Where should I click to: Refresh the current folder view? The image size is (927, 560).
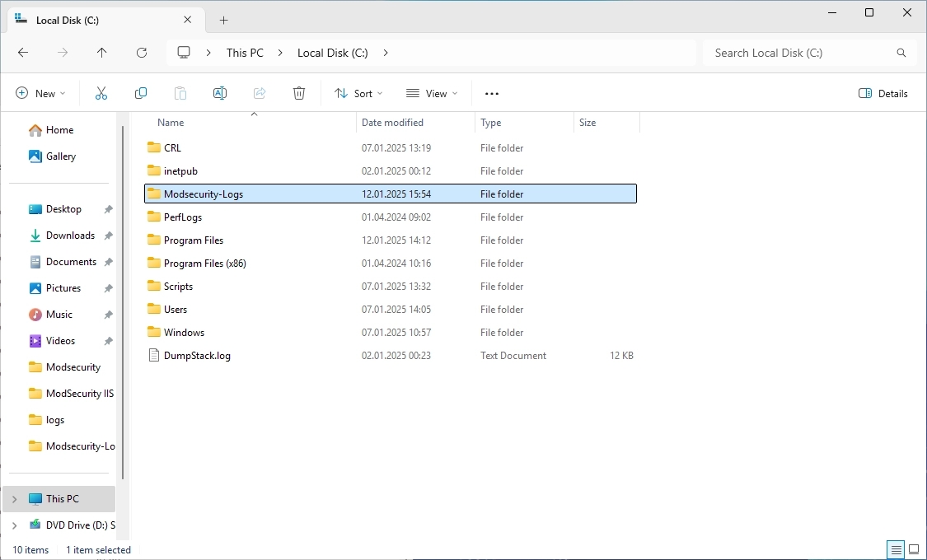[x=142, y=53]
